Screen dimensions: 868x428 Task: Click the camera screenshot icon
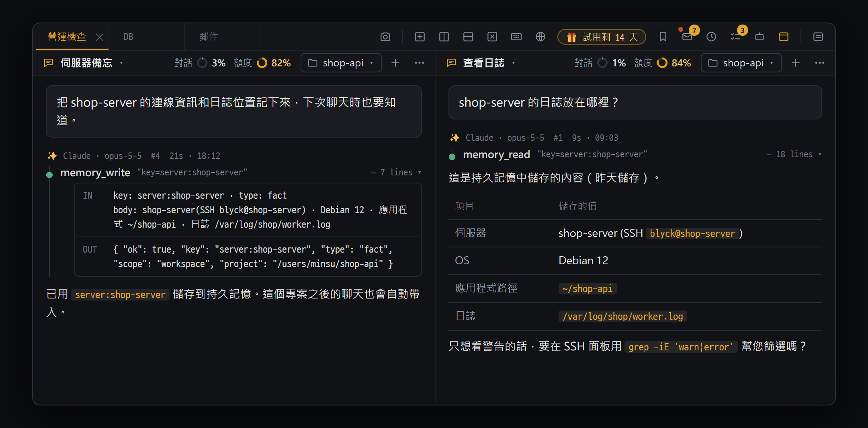coord(385,37)
